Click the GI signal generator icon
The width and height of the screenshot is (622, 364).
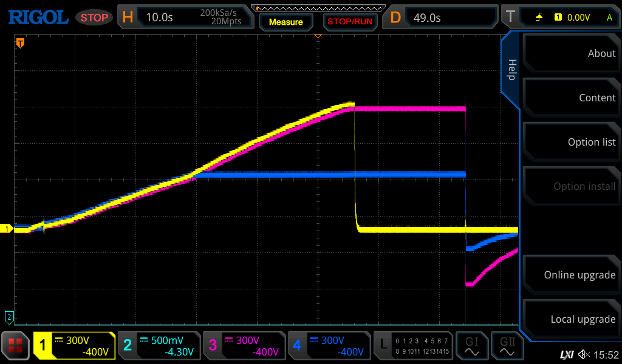click(471, 346)
